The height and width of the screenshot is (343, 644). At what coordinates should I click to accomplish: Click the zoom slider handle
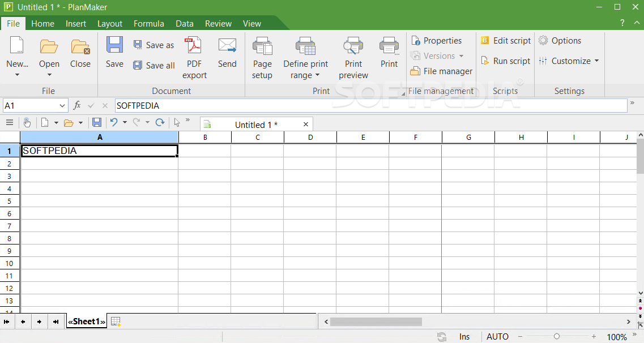click(557, 336)
